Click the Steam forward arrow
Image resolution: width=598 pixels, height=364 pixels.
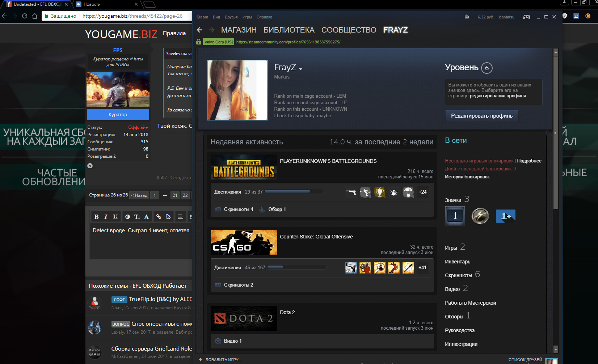point(212,30)
